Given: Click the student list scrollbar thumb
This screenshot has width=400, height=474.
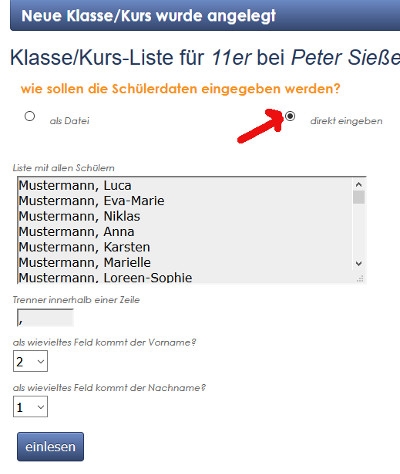Looking at the screenshot, I should 359,197.
